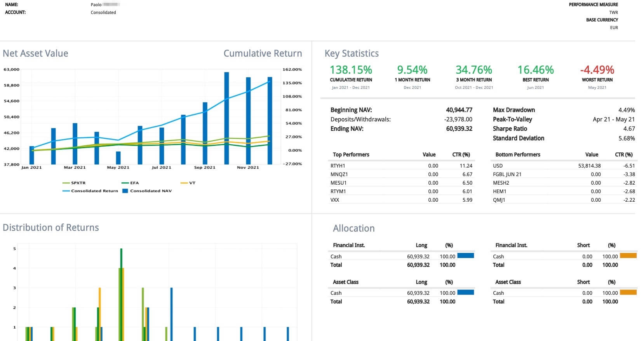Select the -4.49% worst return value
Image resolution: width=644 pixels, height=341 pixels.
point(597,70)
